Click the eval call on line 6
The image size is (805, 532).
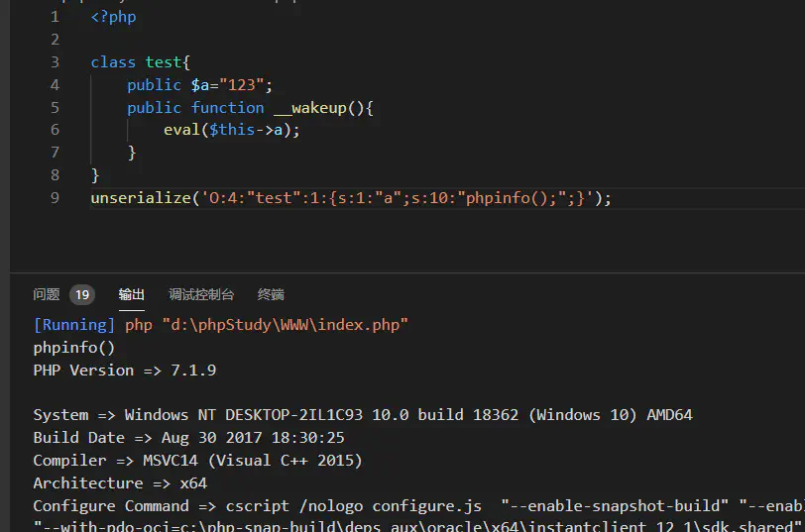(x=181, y=130)
